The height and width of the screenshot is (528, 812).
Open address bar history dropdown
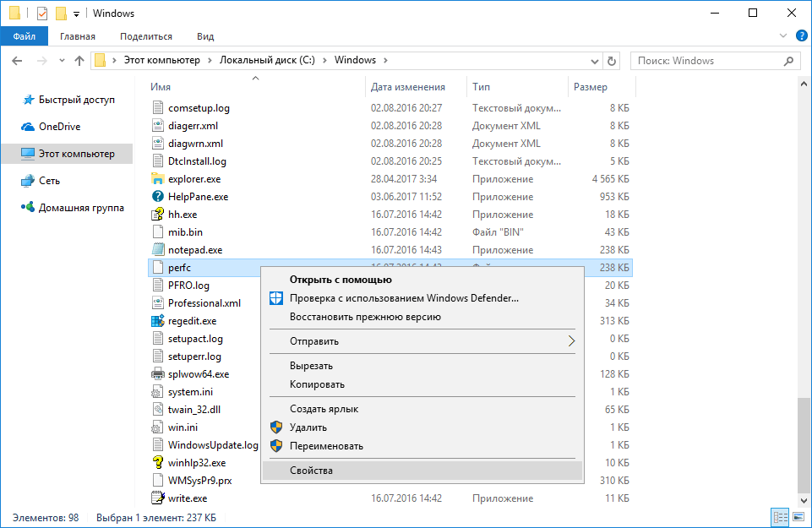(x=595, y=61)
